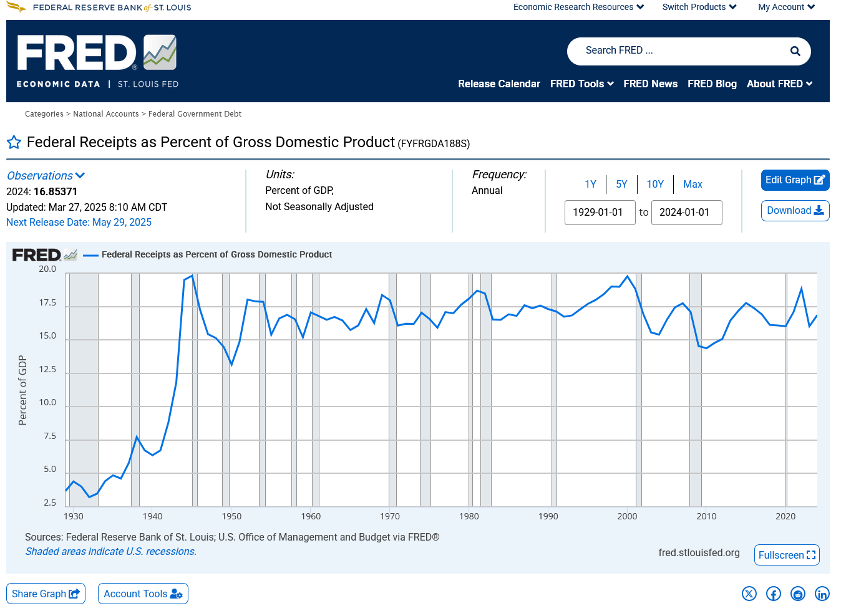Share on X (Twitter) icon
841x616 pixels.
[x=749, y=594]
